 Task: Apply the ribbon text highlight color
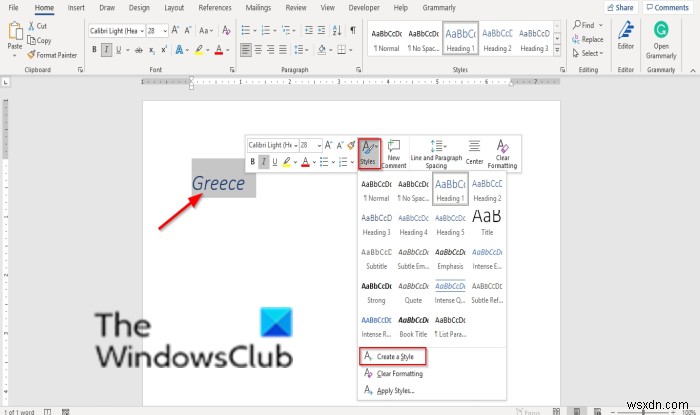199,50
